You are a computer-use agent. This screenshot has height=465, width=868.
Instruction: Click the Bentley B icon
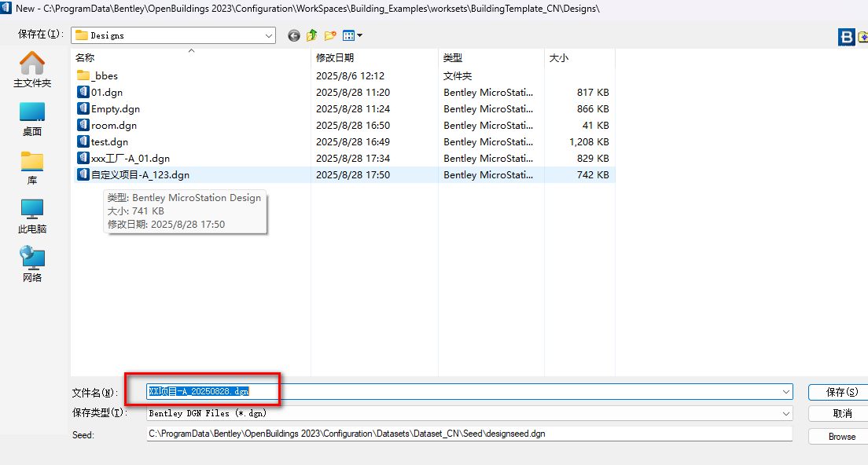pos(847,37)
